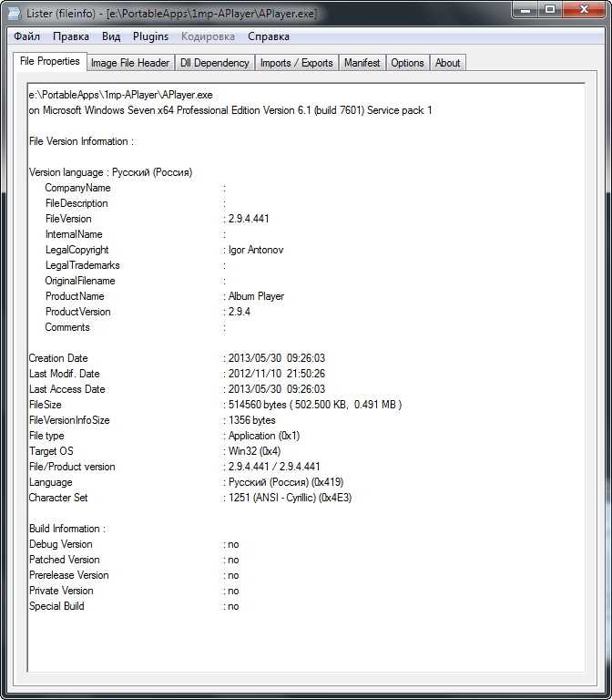Minimize the Lister window
The height and width of the screenshot is (700, 612).
point(525,9)
